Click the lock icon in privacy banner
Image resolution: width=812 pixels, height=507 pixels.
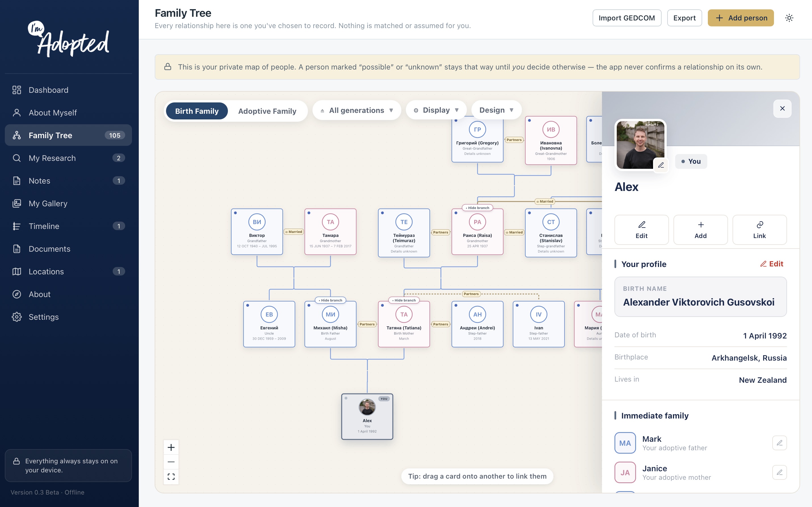pos(168,67)
